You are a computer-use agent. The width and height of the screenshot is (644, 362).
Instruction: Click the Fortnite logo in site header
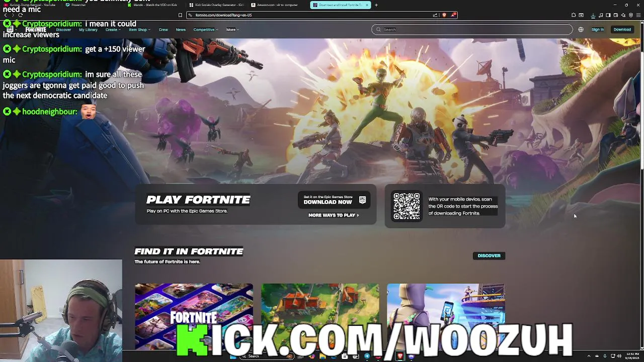(36, 30)
